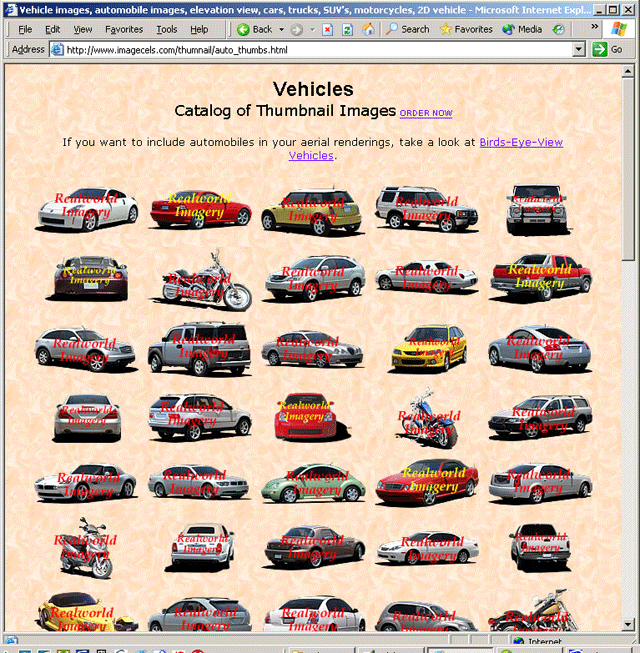Screen dimensions: 640x653
Task: Open the boxy gray Honda Element thumbnail
Action: 199,349
